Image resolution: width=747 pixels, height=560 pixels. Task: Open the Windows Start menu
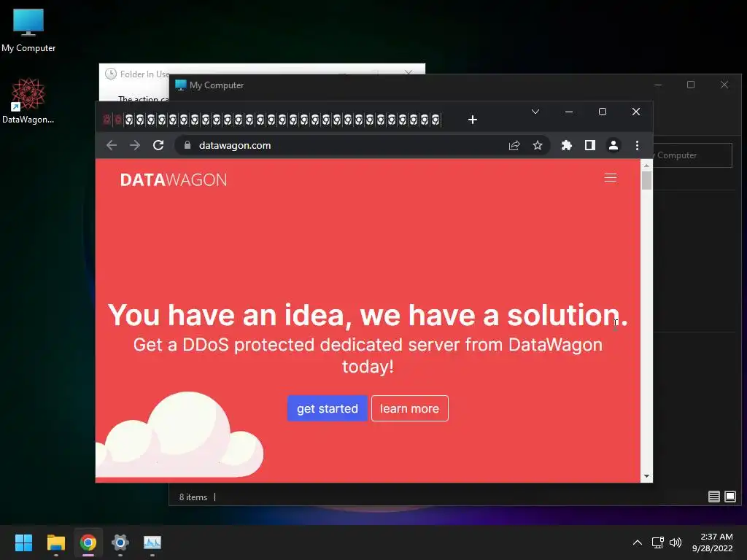pos(23,542)
